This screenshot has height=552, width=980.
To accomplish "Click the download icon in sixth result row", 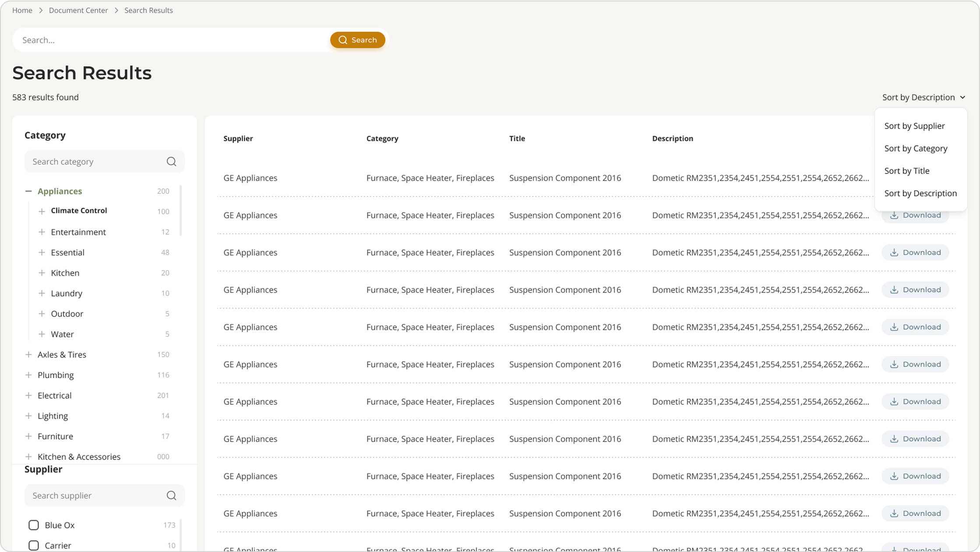I will pos(894,364).
